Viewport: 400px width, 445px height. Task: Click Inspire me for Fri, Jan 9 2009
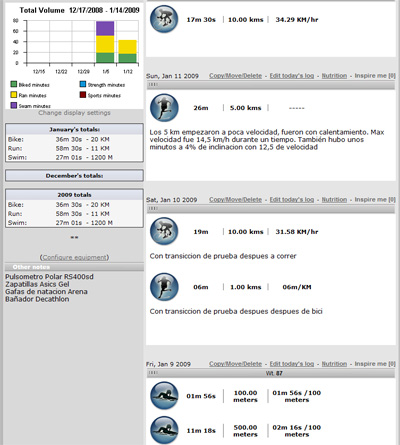(375, 364)
